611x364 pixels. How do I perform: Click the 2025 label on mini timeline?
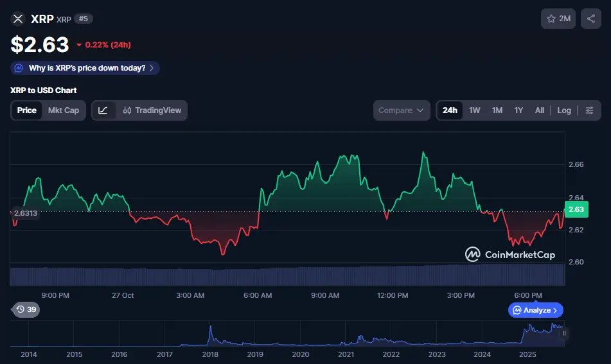click(527, 354)
